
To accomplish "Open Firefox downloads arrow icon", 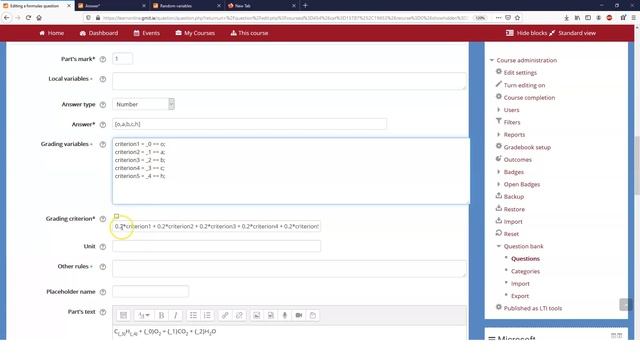I will tap(567, 18).
